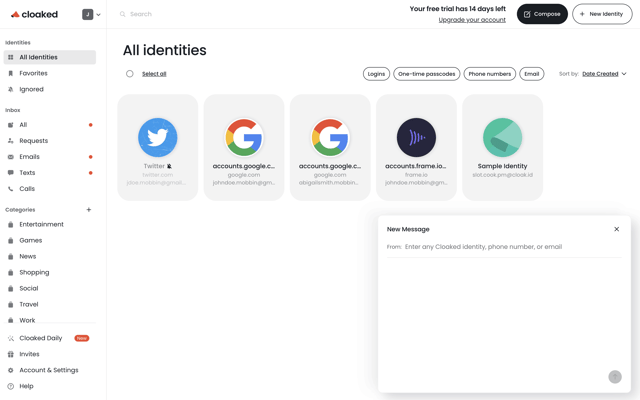Add a new category with the plus icon
The height and width of the screenshot is (400, 640).
(x=89, y=210)
